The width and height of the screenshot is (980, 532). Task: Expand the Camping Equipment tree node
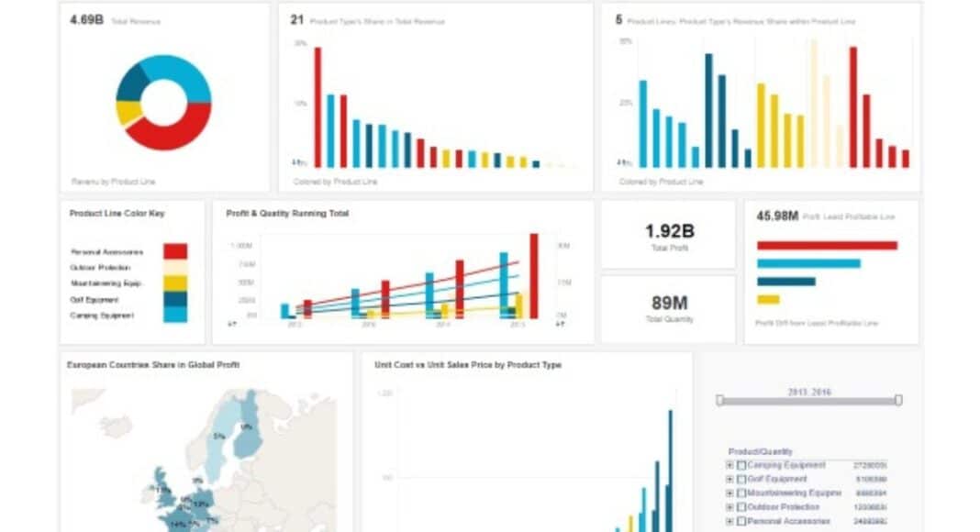click(729, 465)
